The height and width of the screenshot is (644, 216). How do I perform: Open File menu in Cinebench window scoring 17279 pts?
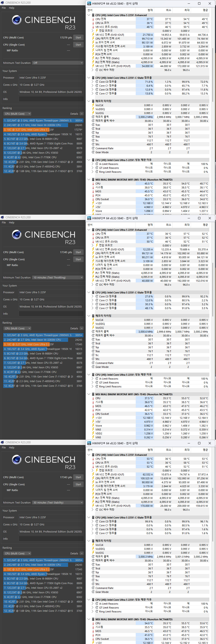click(4, 8)
